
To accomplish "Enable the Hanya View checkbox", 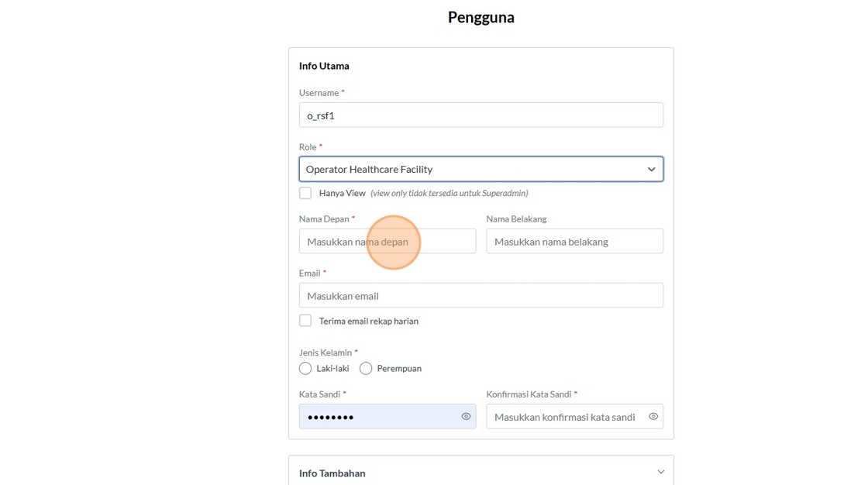I will [x=305, y=193].
